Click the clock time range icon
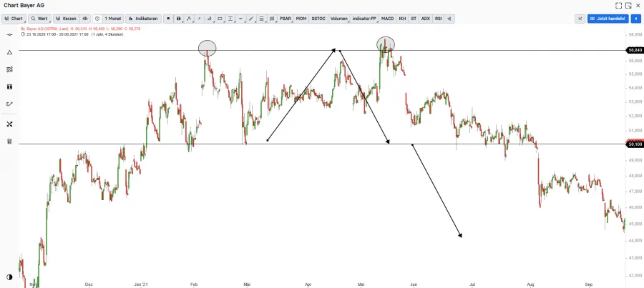Screen dimensions: 644x288 [97, 19]
